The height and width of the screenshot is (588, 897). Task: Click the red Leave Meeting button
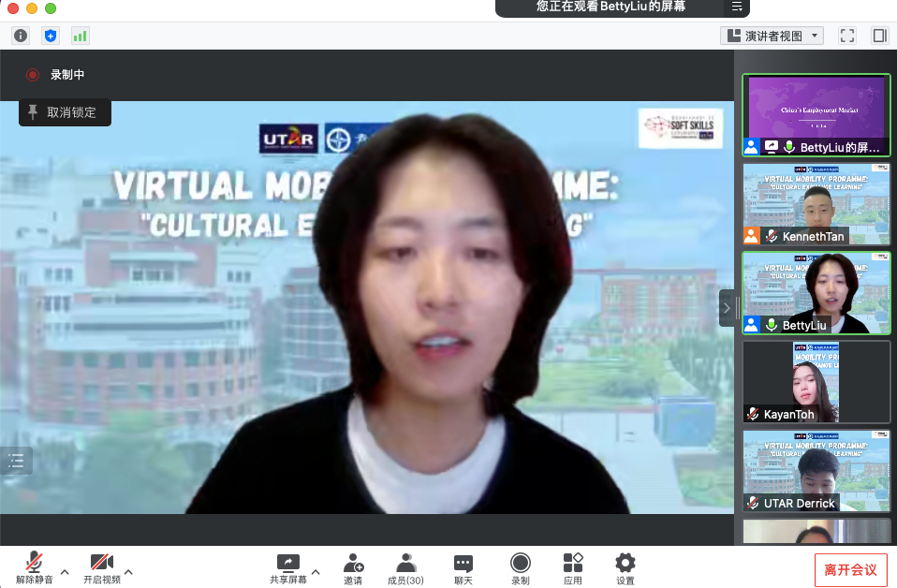[850, 569]
